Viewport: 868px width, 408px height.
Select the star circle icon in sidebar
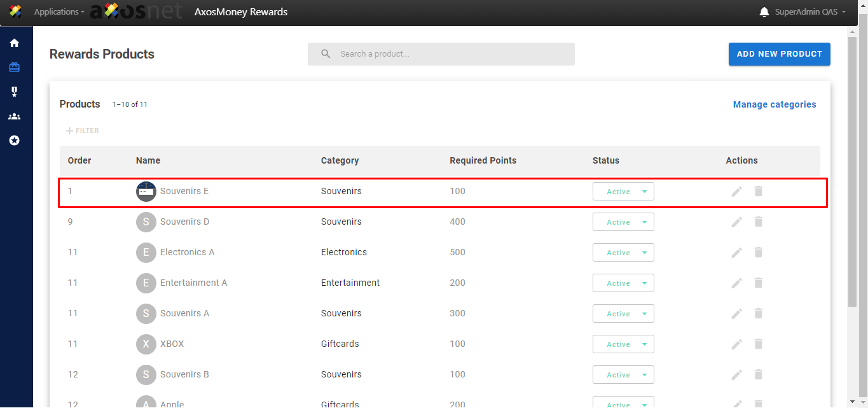[x=14, y=141]
